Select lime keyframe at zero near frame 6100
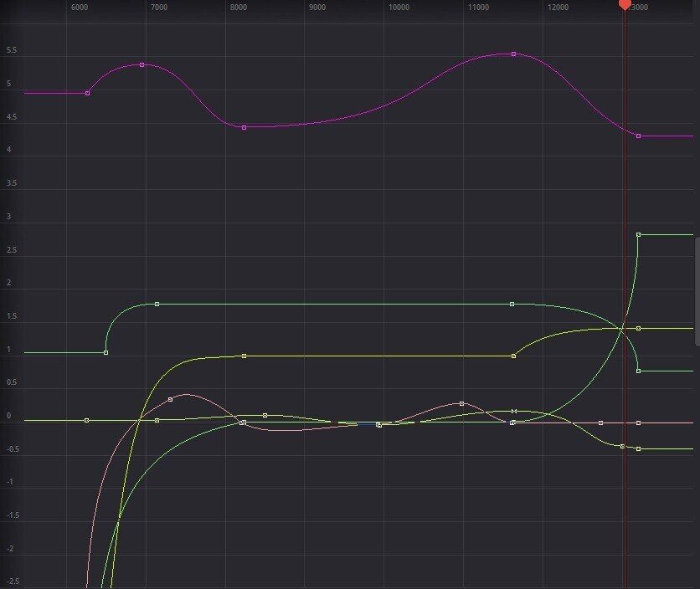Screen dimensions: 700x589 (x=86, y=420)
